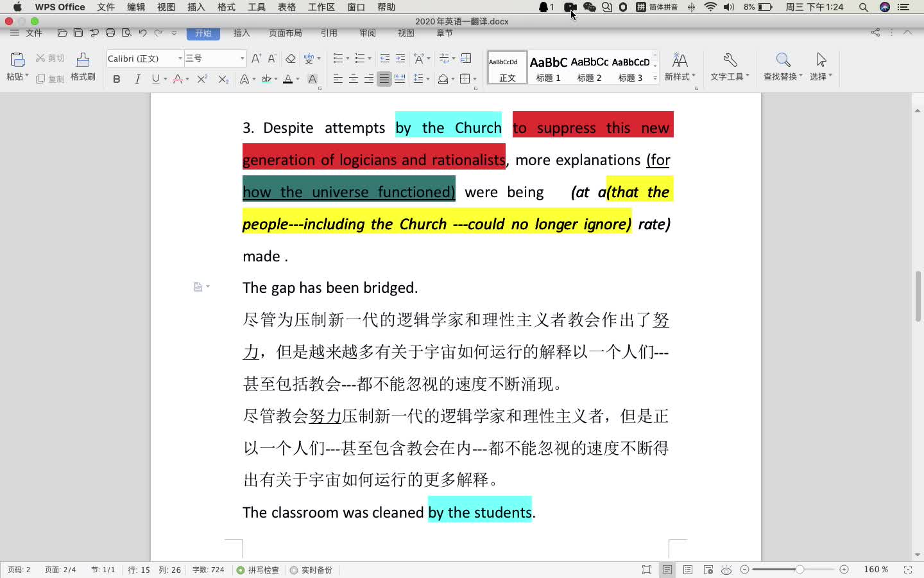
Task: Open the 插入 ribbon tab
Action: click(242, 33)
